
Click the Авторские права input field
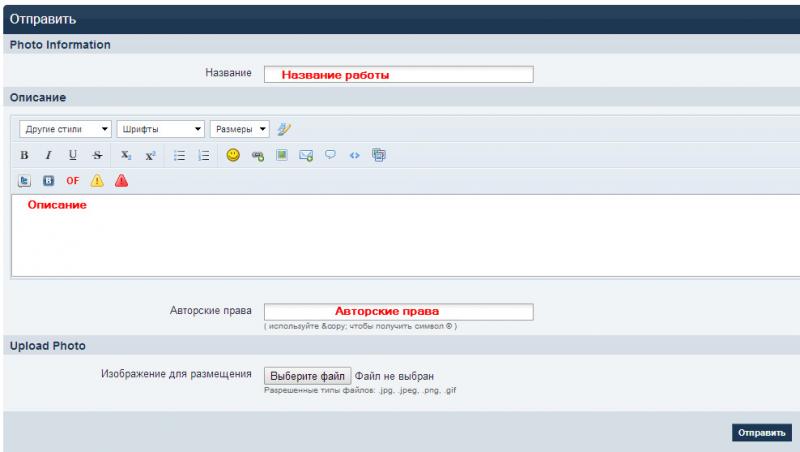398,312
